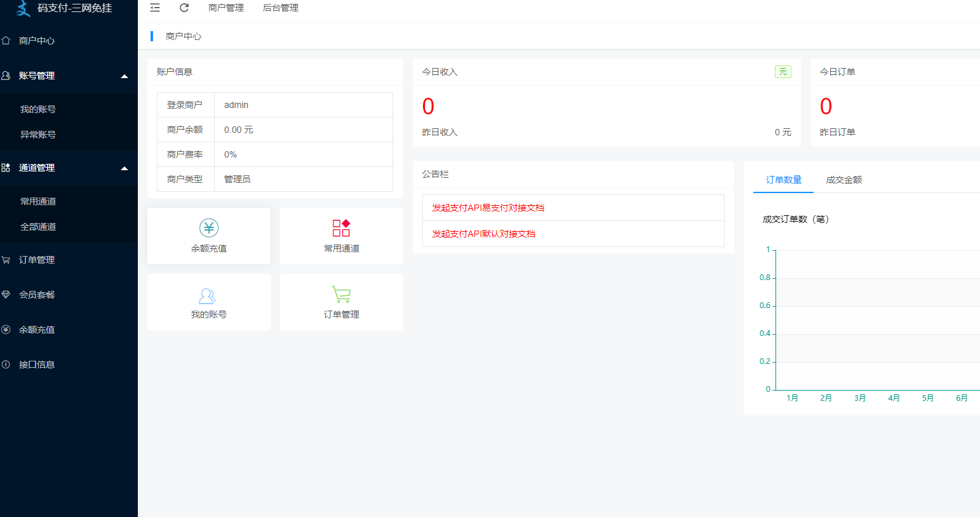The width and height of the screenshot is (980, 517).
Task: Click the 余额充值 yen icon in sidebar
Action: (6, 330)
